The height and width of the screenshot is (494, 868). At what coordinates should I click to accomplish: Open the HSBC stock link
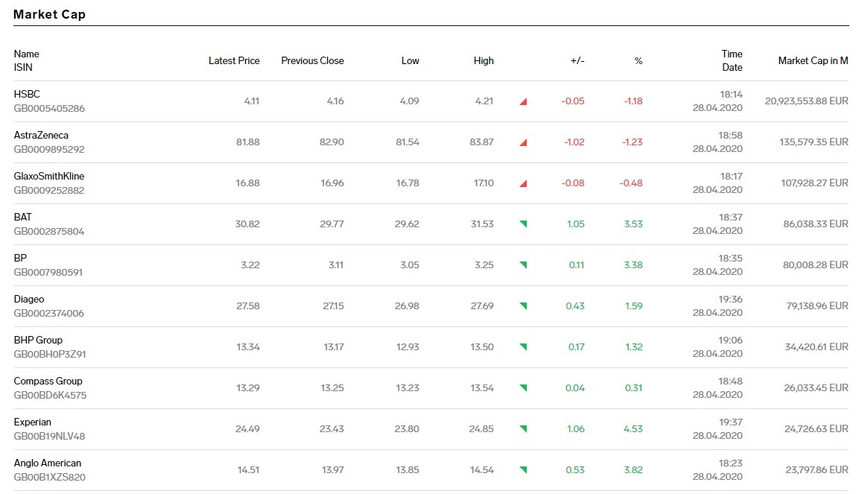click(x=27, y=94)
